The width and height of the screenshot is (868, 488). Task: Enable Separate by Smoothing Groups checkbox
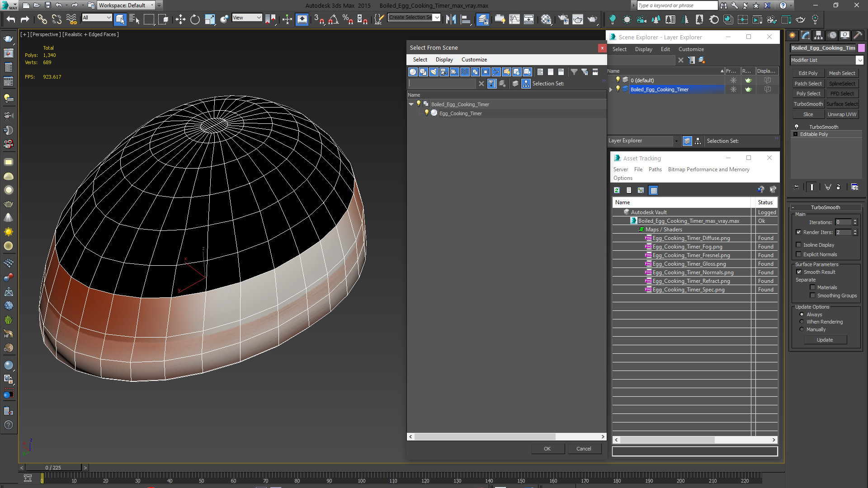[812, 296]
